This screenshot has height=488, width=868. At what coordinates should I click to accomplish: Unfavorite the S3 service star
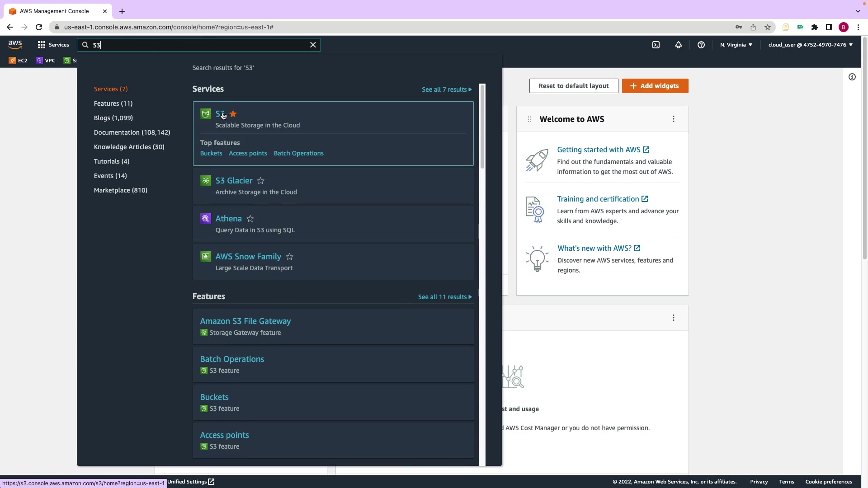point(233,114)
